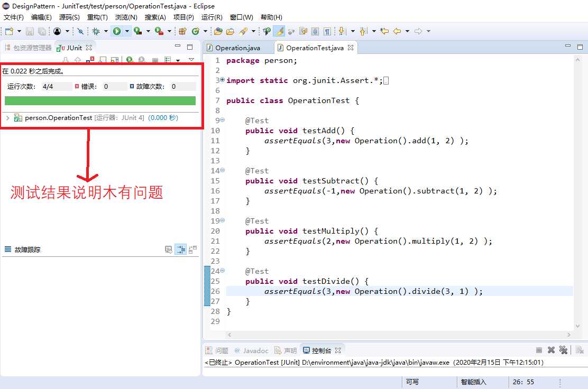Screen dimensions: 588x389
Task: Open the New wizard dropdown arrow
Action: [x=19, y=32]
